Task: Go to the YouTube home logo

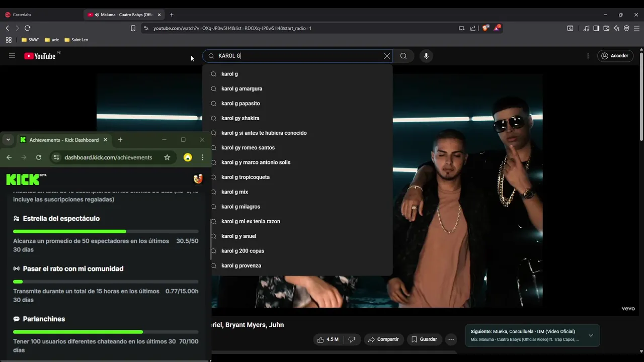Action: click(x=40, y=56)
